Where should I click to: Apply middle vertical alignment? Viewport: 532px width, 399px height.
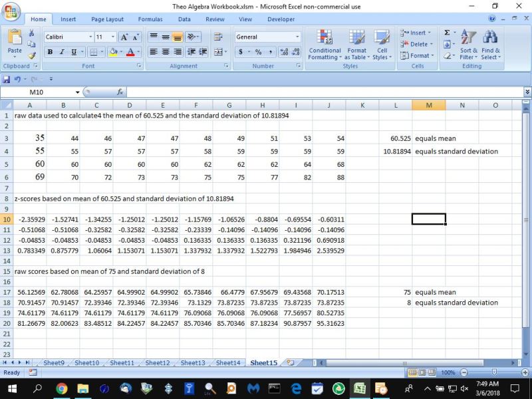166,37
